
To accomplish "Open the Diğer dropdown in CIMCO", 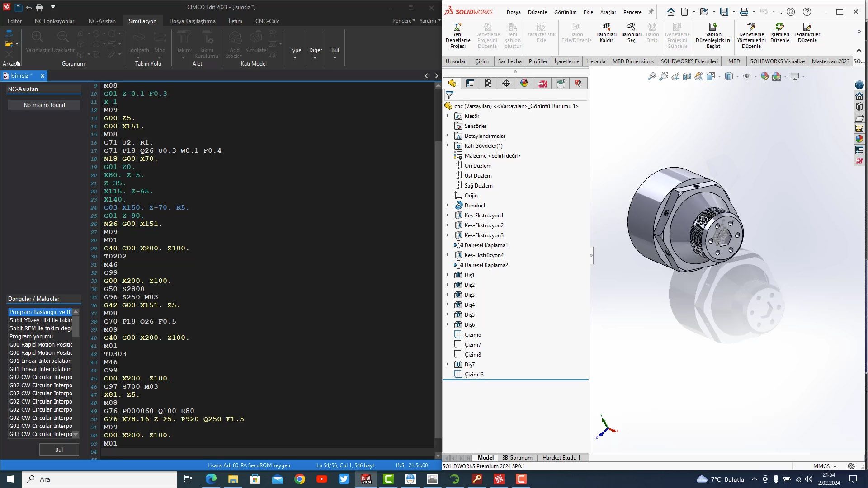I will (x=315, y=53).
